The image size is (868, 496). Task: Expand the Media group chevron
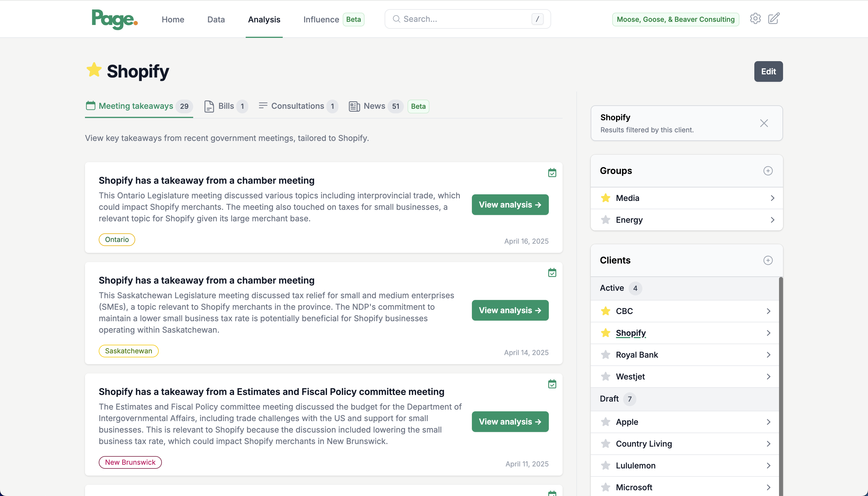pyautogui.click(x=772, y=198)
